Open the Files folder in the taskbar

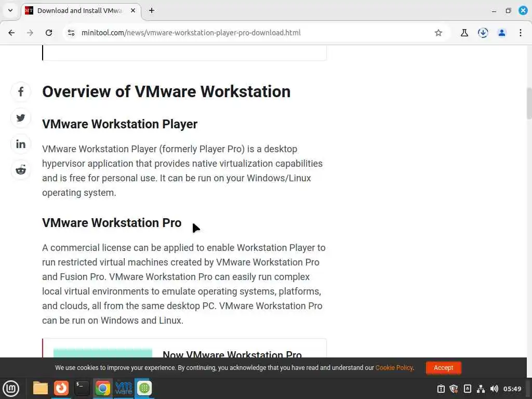41,389
